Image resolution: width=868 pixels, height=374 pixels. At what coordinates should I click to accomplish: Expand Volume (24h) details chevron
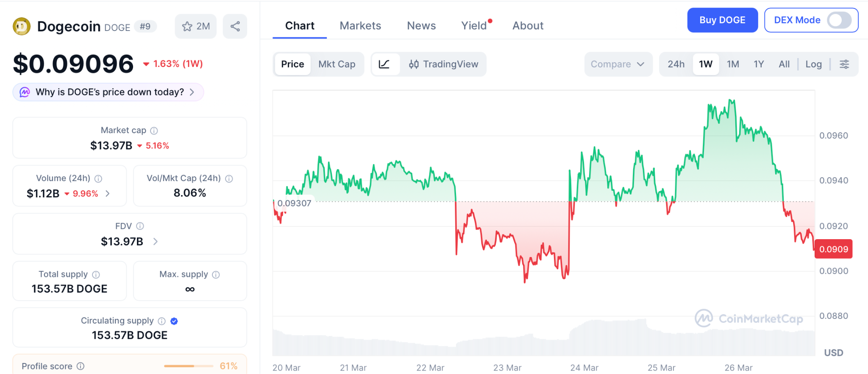click(x=108, y=194)
